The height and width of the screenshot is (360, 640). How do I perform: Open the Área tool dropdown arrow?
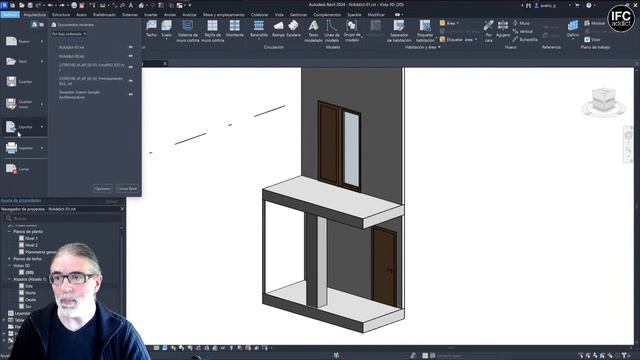pyautogui.click(x=458, y=23)
